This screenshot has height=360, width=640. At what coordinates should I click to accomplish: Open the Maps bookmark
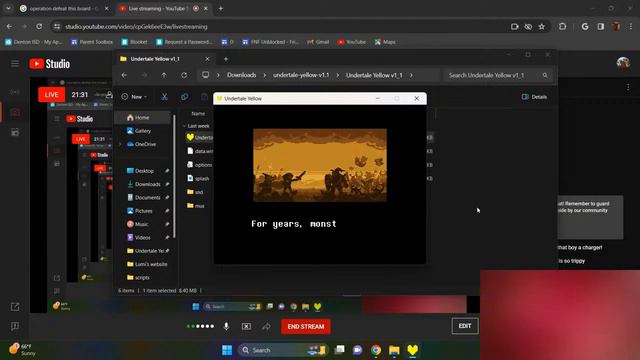(x=385, y=42)
